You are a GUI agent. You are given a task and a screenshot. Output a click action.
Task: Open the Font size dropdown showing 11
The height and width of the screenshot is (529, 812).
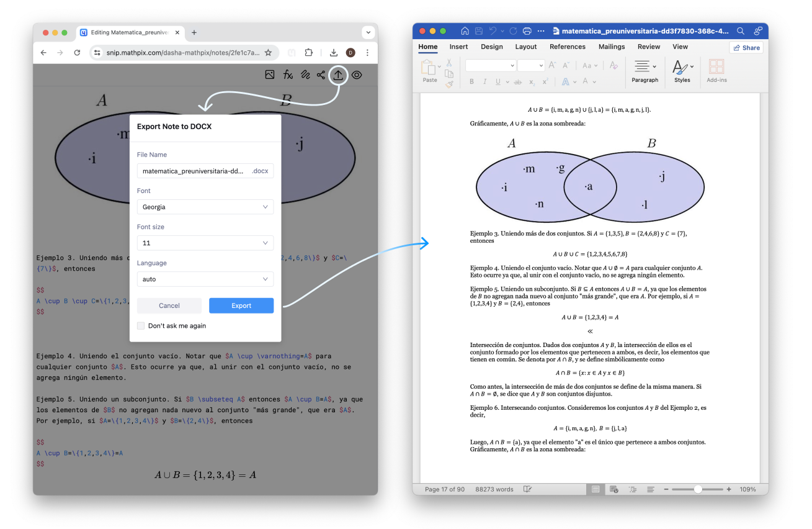(205, 243)
